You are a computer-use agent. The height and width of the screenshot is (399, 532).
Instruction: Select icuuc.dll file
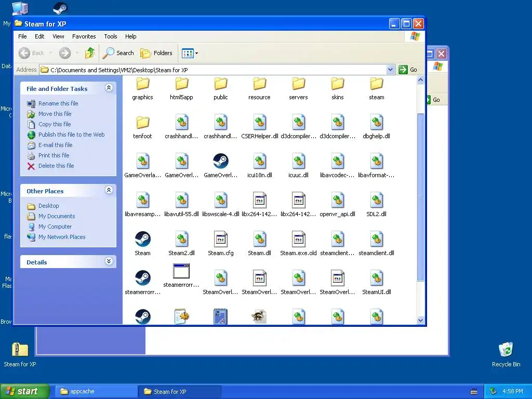(x=298, y=166)
